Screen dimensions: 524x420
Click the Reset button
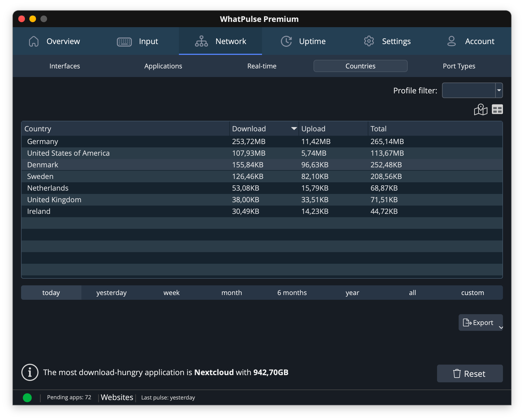pyautogui.click(x=470, y=374)
